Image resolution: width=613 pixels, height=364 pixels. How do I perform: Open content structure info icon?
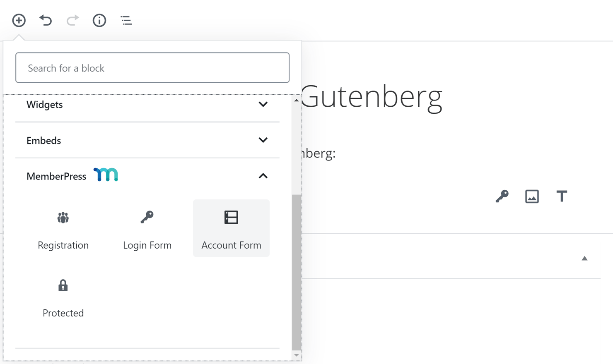coord(99,20)
